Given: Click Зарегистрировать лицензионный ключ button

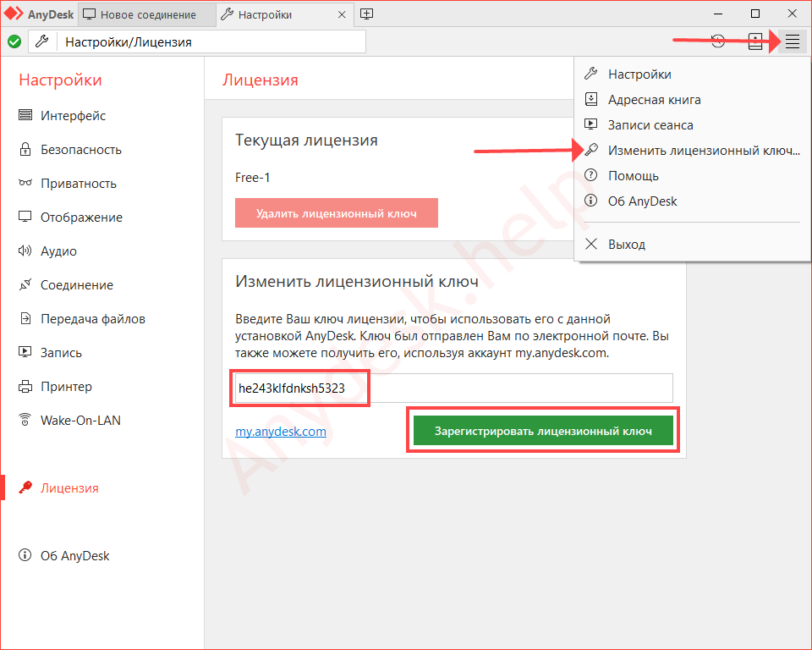Looking at the screenshot, I should [543, 431].
